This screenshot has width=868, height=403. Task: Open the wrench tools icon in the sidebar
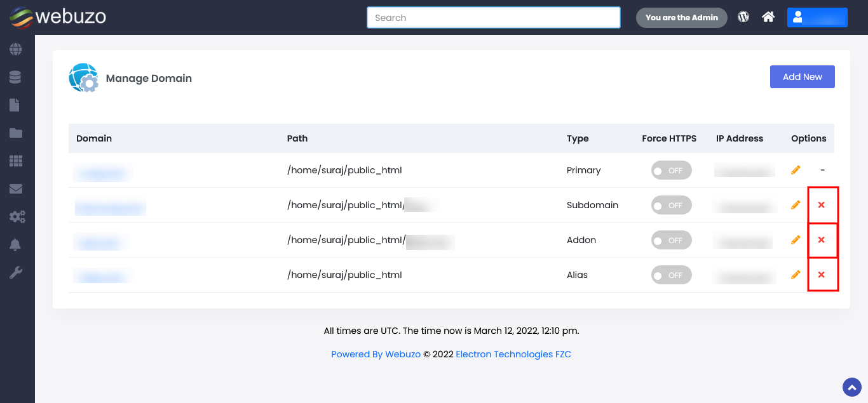[15, 273]
